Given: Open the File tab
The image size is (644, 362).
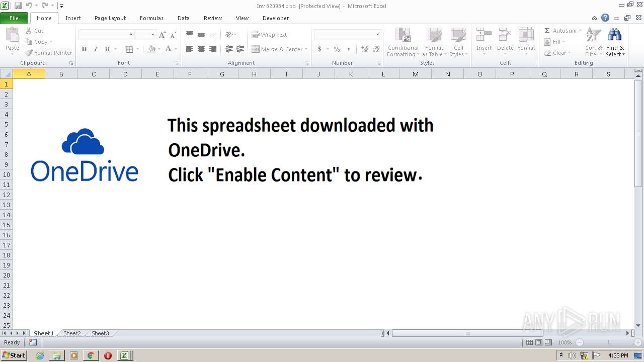Looking at the screenshot, I should 14,18.
